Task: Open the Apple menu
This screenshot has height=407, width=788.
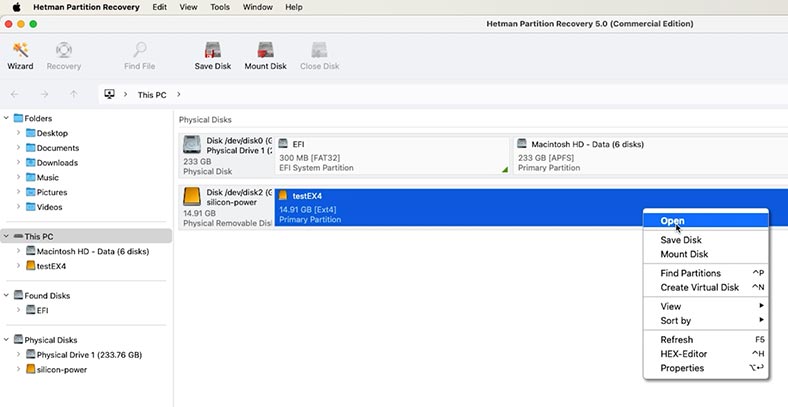Action: [17, 7]
